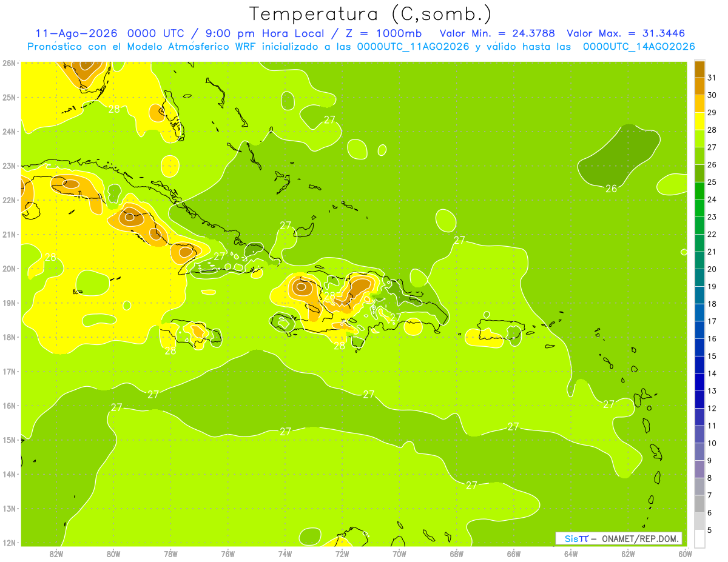Click the "0000UTC_11AGO2026" initialization time
Viewport: 728px width, 562px height.
tap(413, 47)
